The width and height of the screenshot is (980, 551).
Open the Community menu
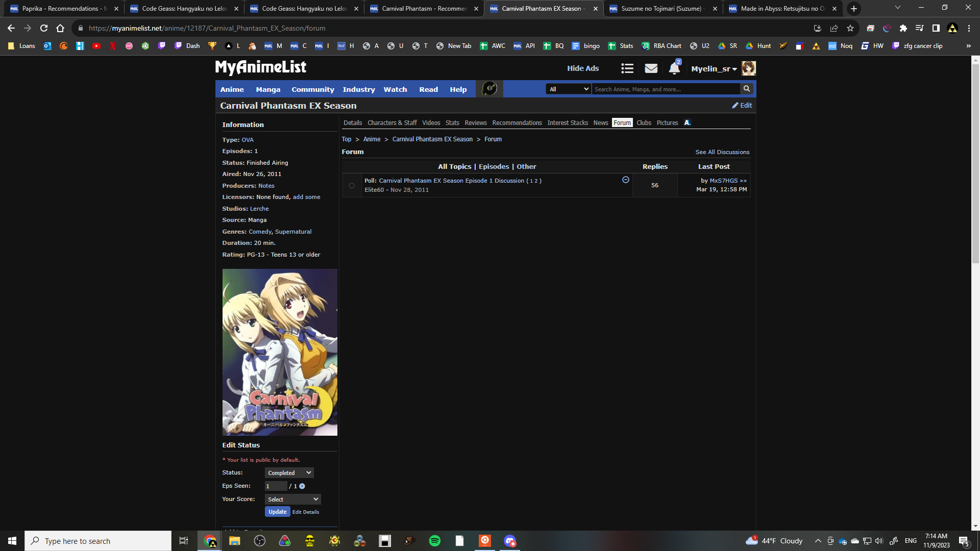[312, 89]
